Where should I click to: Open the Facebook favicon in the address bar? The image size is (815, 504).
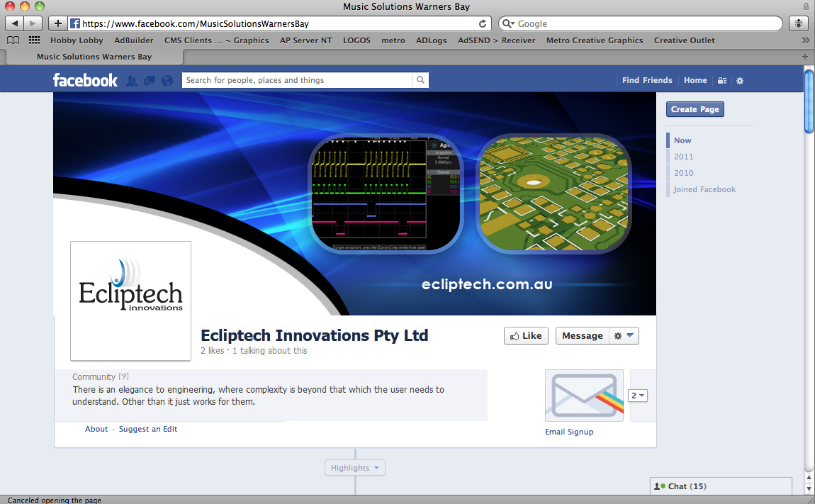click(x=75, y=23)
